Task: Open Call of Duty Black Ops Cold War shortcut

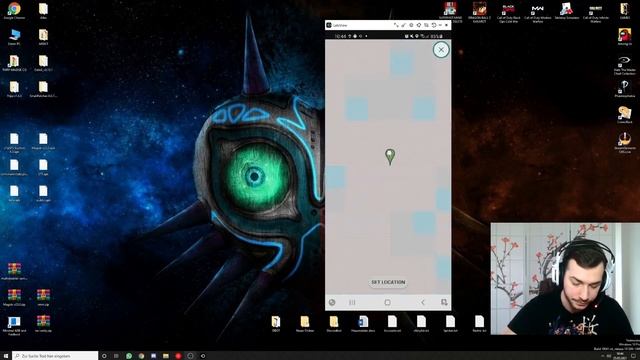Action: click(509, 12)
